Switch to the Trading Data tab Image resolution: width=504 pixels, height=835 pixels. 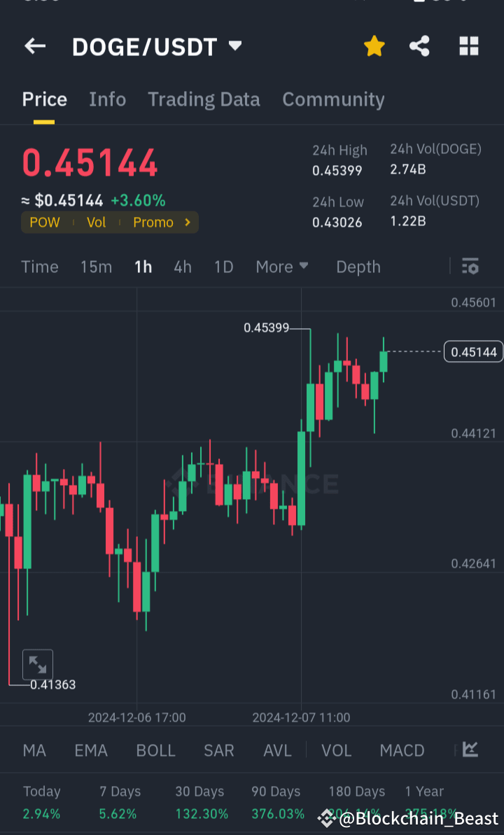click(x=204, y=99)
